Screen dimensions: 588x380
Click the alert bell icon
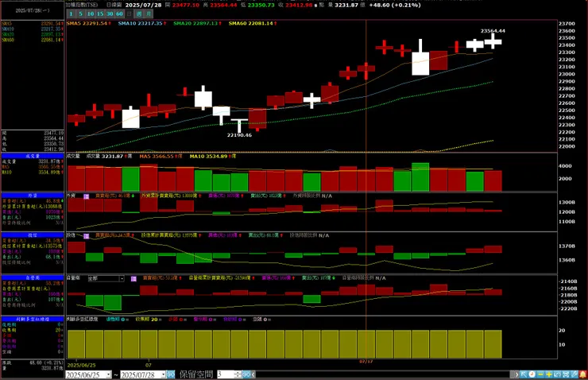[582, 374]
